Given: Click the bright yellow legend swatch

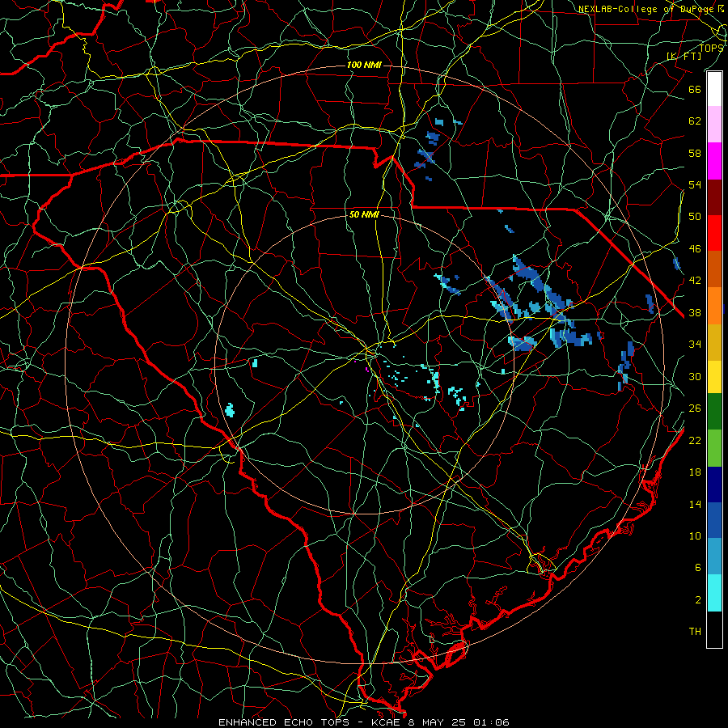Looking at the screenshot, I should point(714,377).
